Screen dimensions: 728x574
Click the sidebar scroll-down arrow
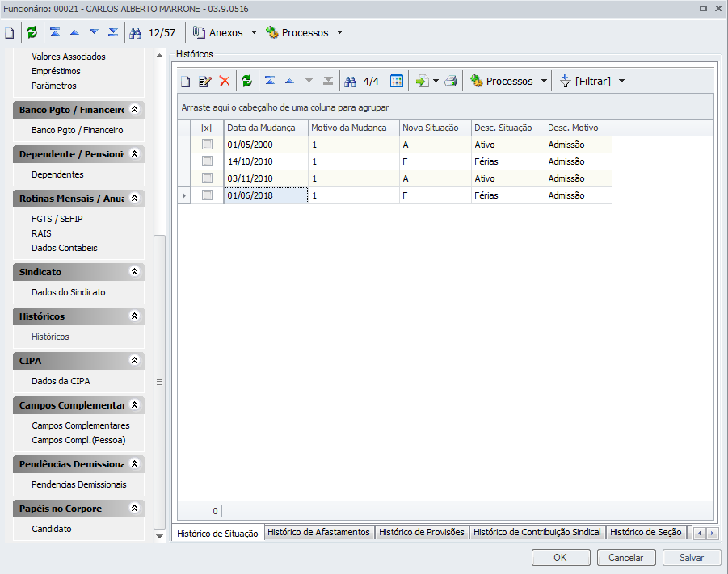[160, 536]
